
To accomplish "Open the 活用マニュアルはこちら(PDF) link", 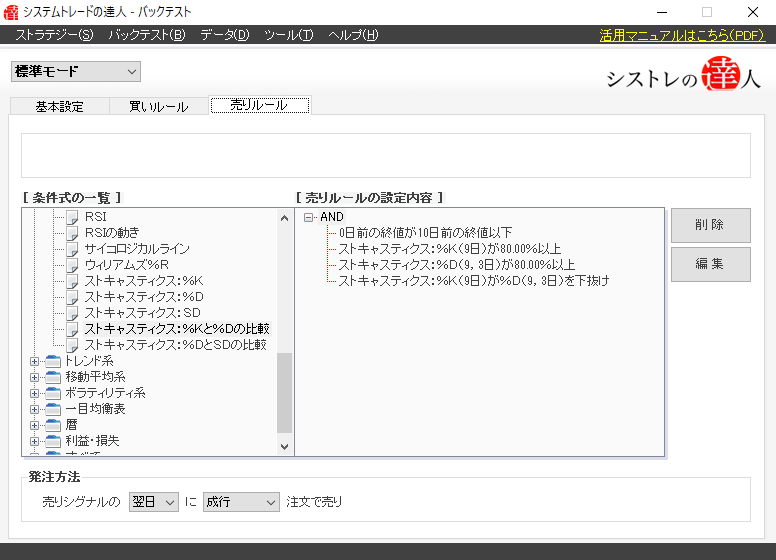I will point(682,35).
